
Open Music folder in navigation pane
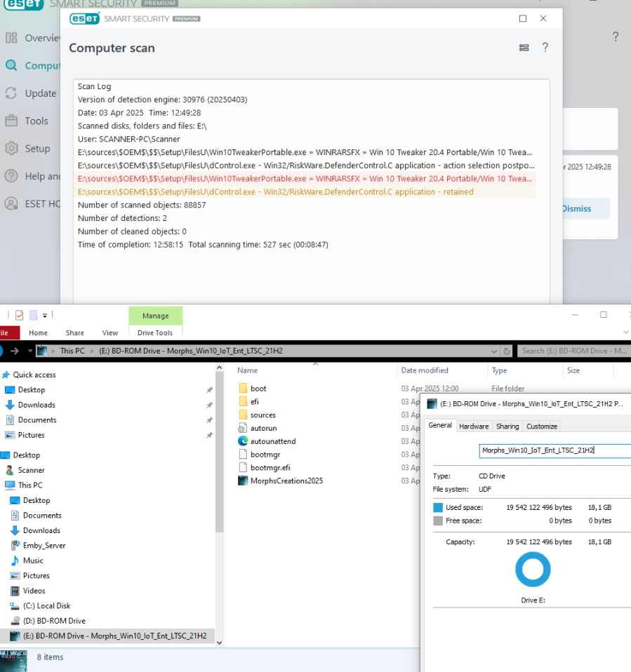click(33, 560)
